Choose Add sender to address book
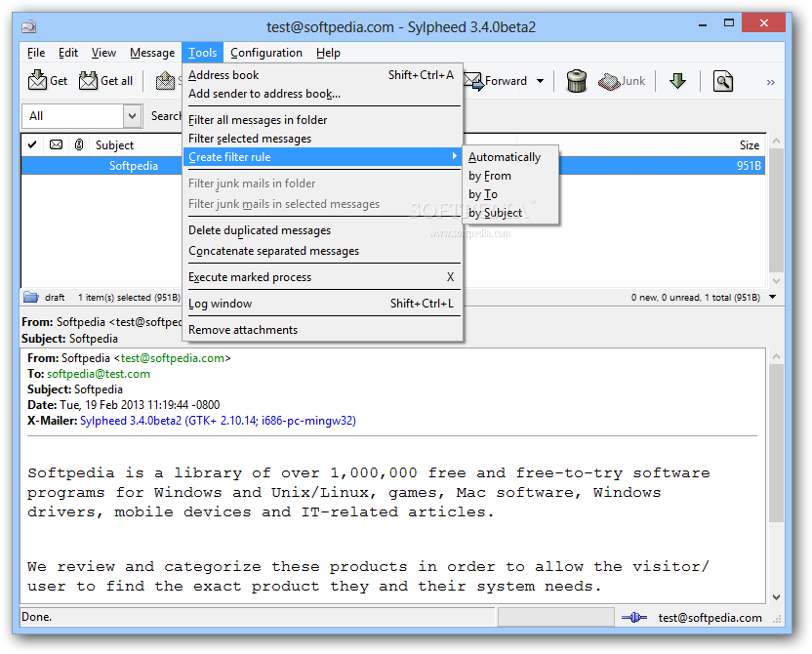812x654 pixels. (x=321, y=94)
